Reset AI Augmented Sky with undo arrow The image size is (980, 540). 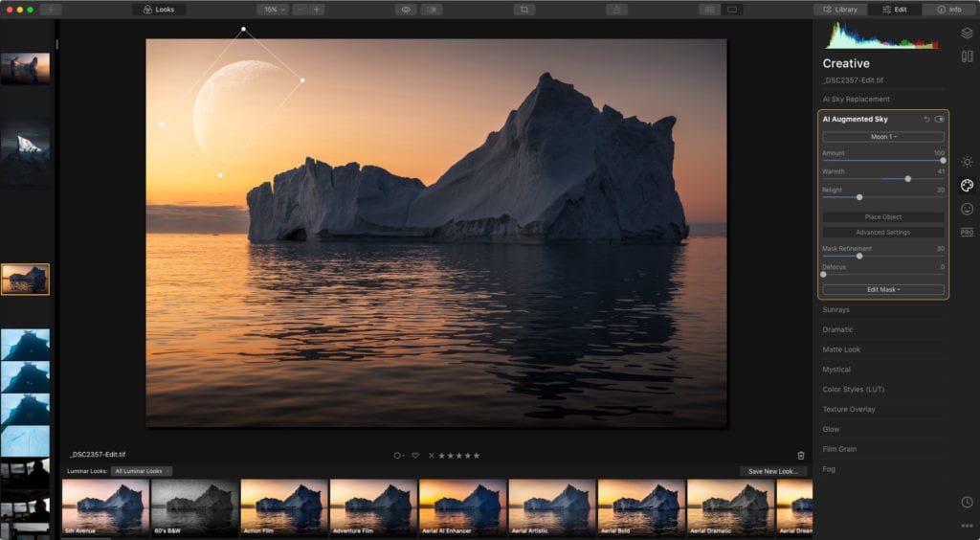coord(926,120)
